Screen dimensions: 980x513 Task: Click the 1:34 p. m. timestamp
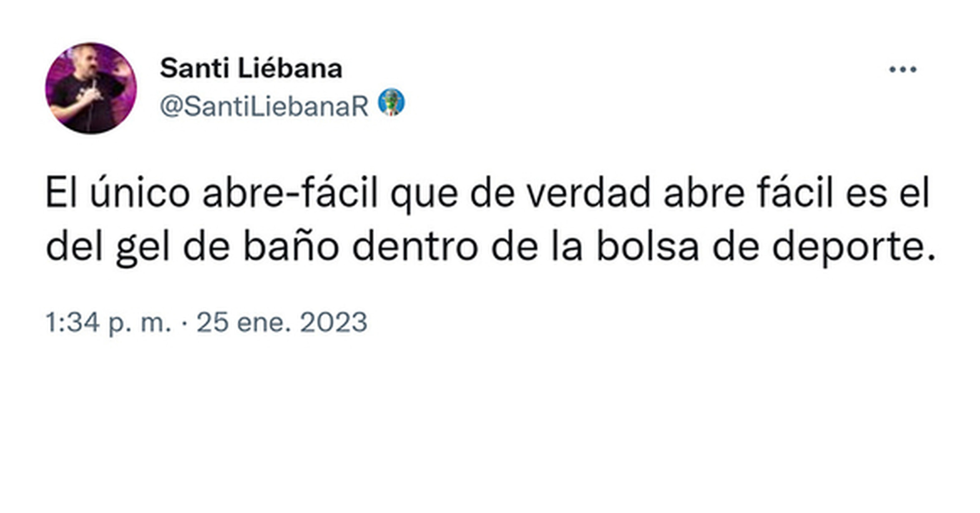(x=108, y=322)
